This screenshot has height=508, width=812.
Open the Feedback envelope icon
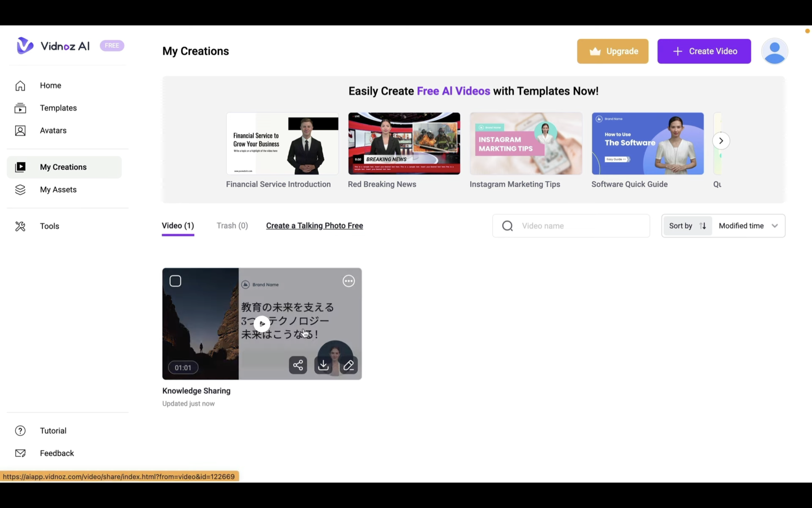click(20, 453)
